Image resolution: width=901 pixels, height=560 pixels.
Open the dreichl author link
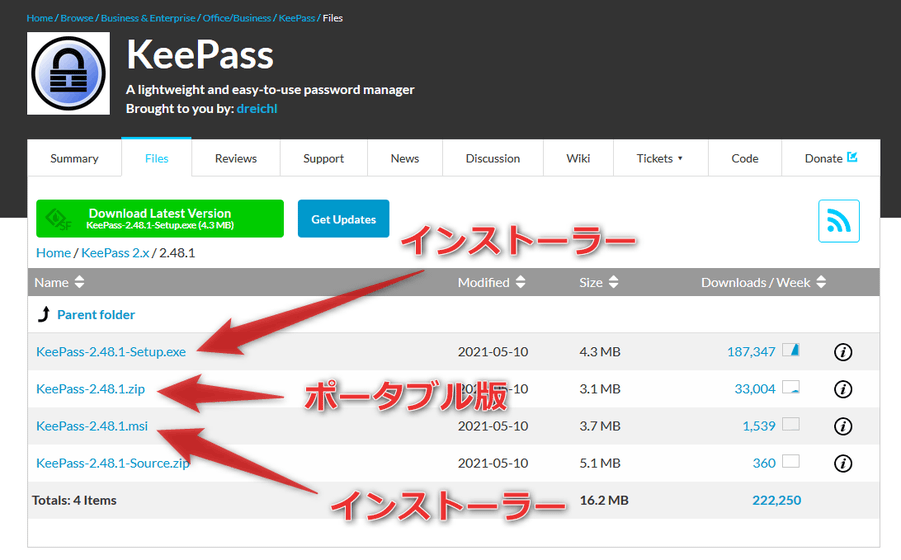[x=257, y=109]
